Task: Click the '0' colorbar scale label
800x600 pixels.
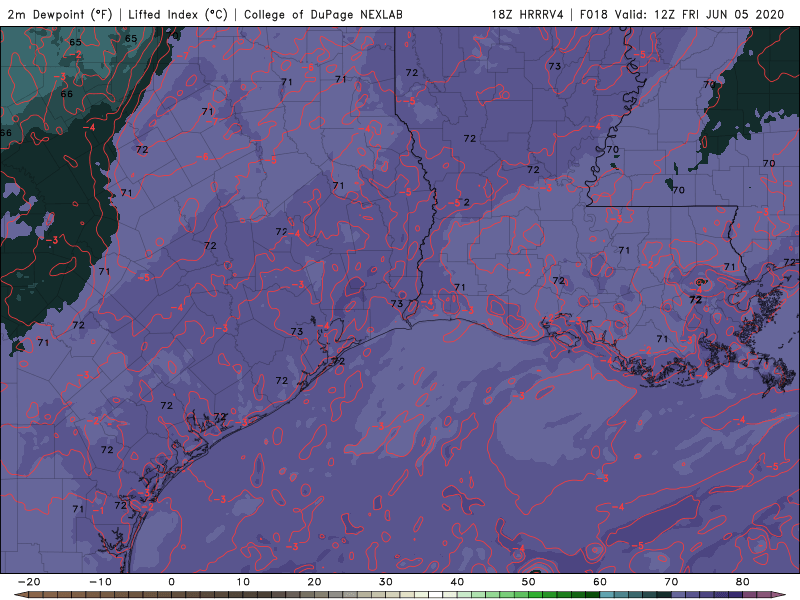Action: [171, 582]
